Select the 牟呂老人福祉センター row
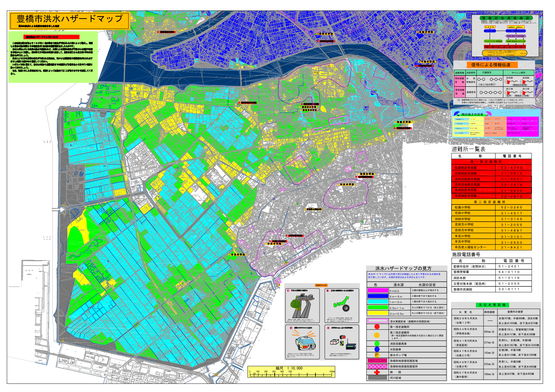 tap(491, 247)
